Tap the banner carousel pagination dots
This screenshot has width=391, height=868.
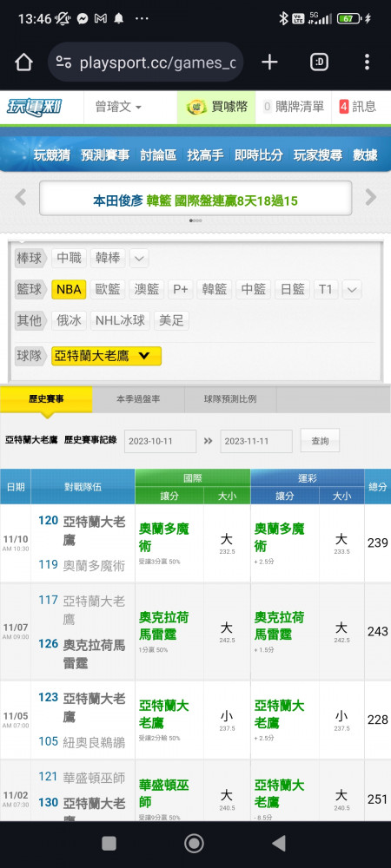(x=195, y=220)
